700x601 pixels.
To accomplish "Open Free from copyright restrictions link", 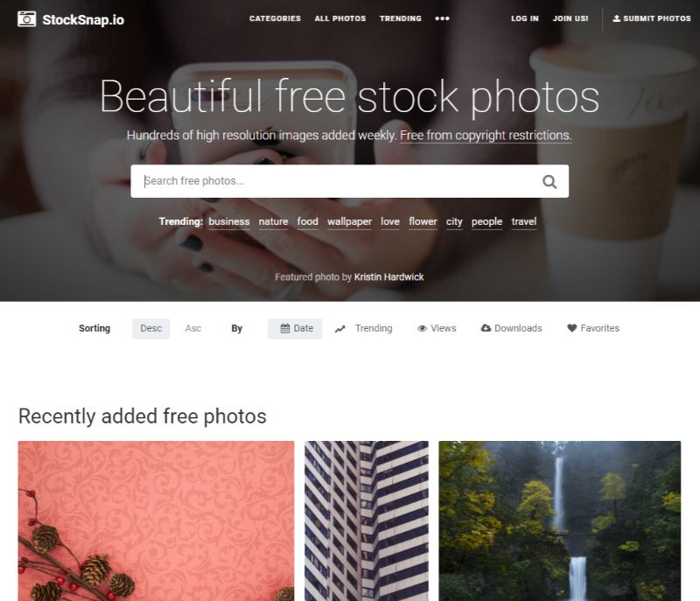I will tap(486, 136).
